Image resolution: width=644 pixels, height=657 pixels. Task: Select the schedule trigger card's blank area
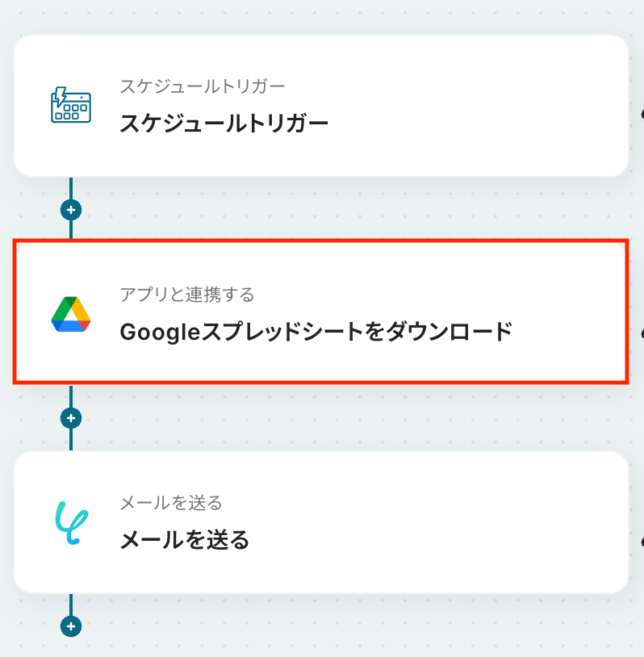pos(484,105)
